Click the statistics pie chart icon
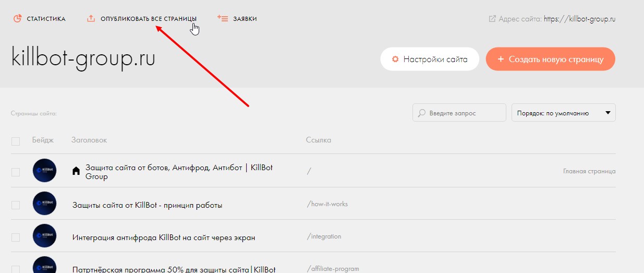 pos(17,19)
